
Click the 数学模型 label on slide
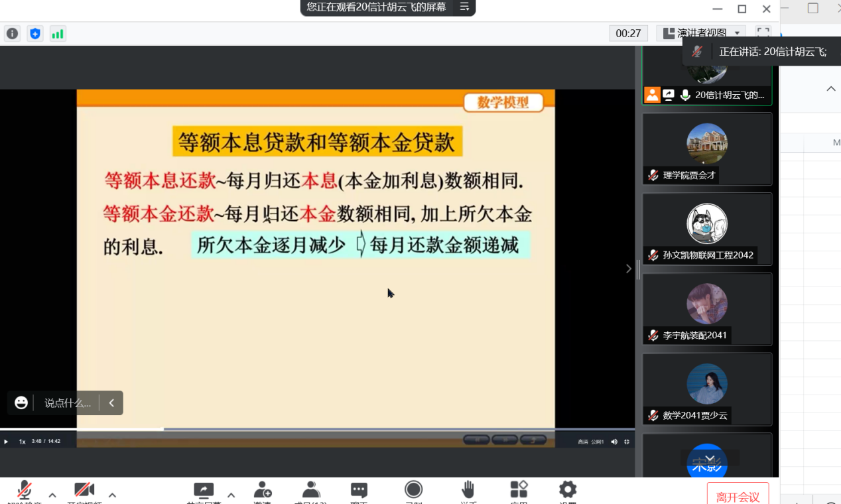coord(503,102)
